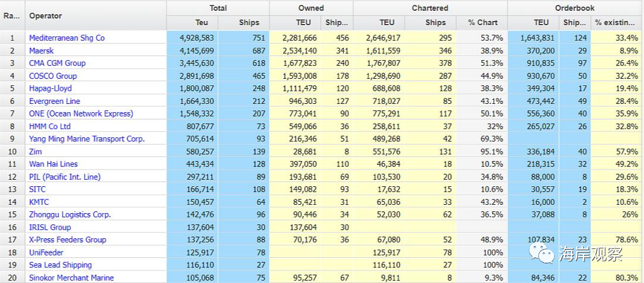Select the Chartered group header
The width and height of the screenshot is (644, 283).
(x=430, y=8)
